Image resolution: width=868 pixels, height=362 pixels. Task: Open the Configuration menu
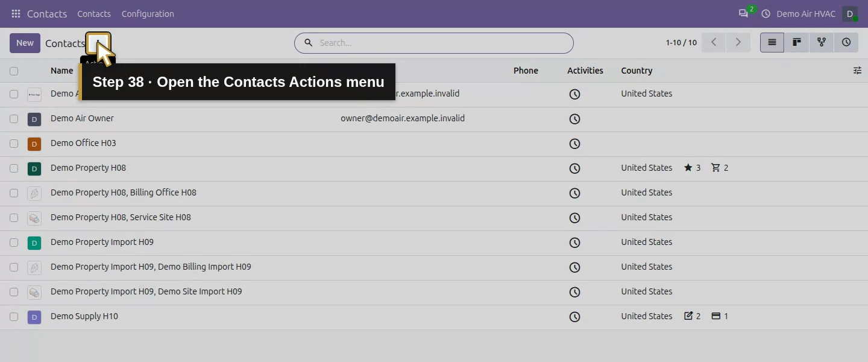click(148, 13)
